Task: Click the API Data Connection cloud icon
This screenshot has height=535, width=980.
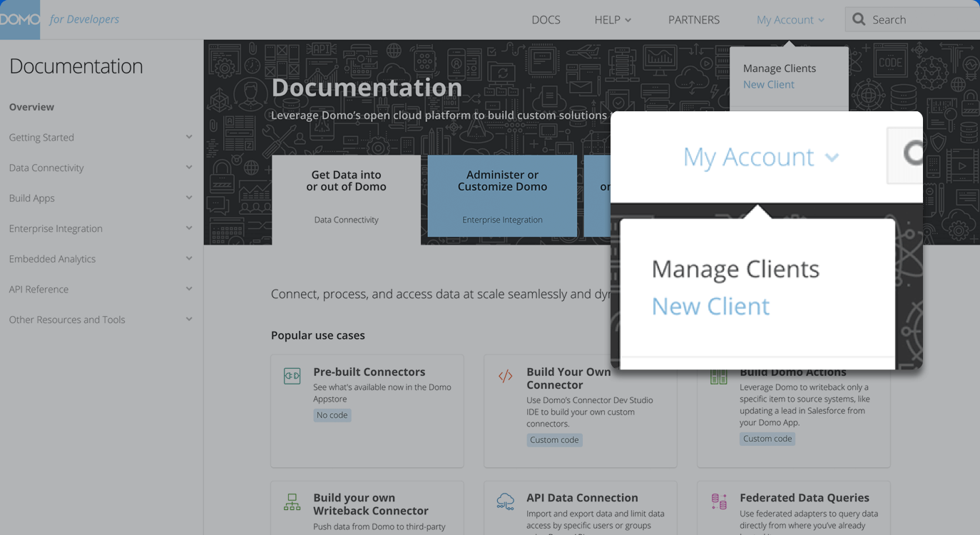Action: tap(505, 501)
